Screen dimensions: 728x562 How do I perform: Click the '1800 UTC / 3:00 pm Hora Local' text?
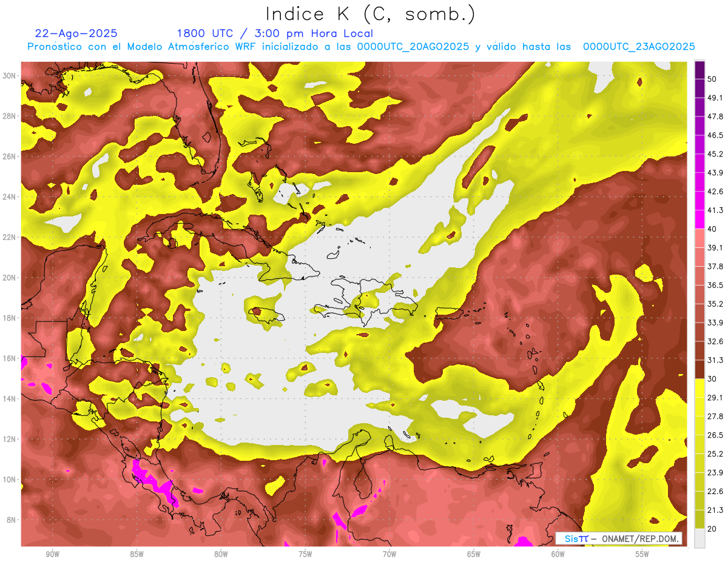275,34
